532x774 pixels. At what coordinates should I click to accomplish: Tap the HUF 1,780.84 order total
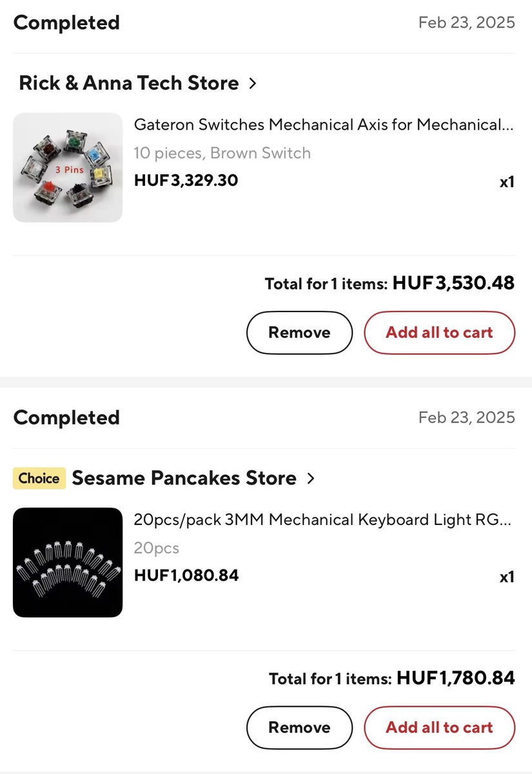(x=455, y=679)
